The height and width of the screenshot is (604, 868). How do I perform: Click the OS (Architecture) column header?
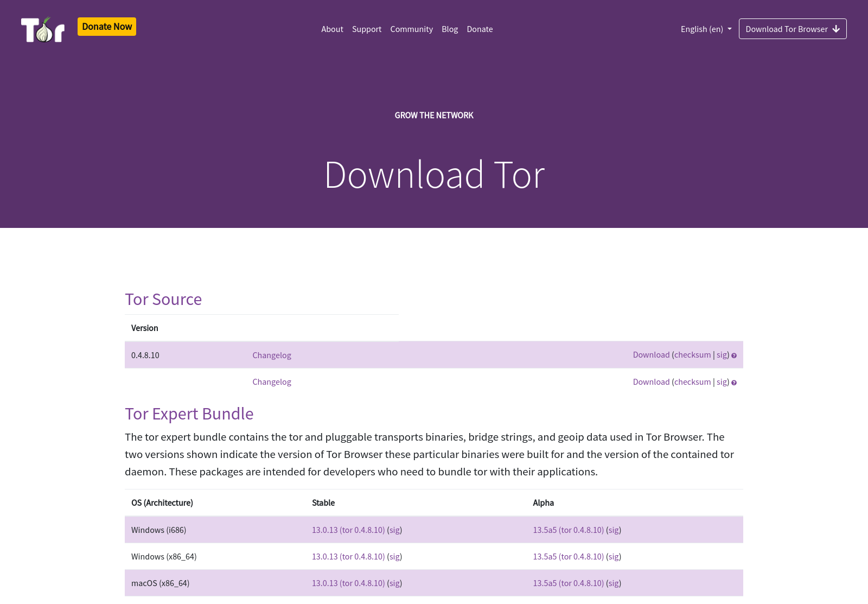(x=162, y=503)
